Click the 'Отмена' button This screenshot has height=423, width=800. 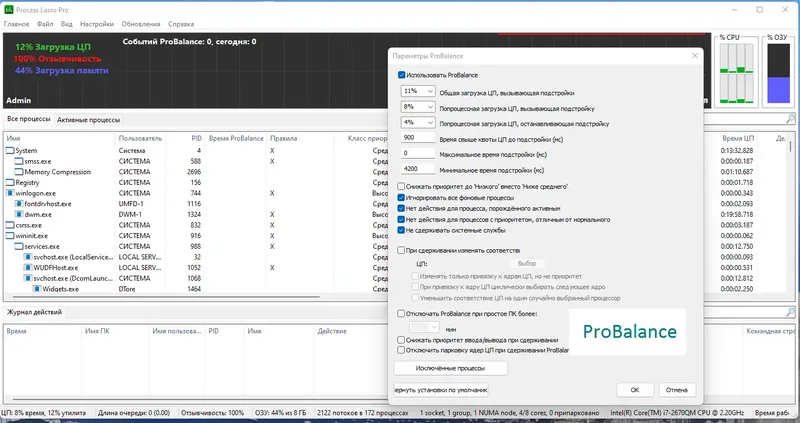click(677, 390)
